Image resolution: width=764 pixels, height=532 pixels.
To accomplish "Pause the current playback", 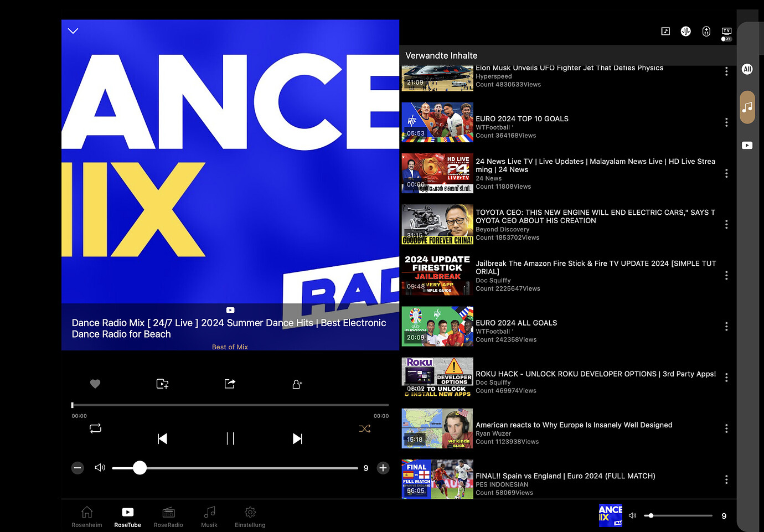I will coord(230,438).
